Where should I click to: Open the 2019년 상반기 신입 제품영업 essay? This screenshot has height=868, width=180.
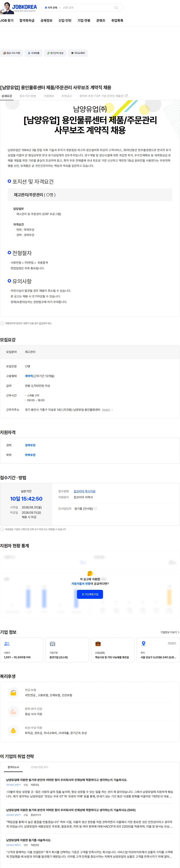coord(90,788)
